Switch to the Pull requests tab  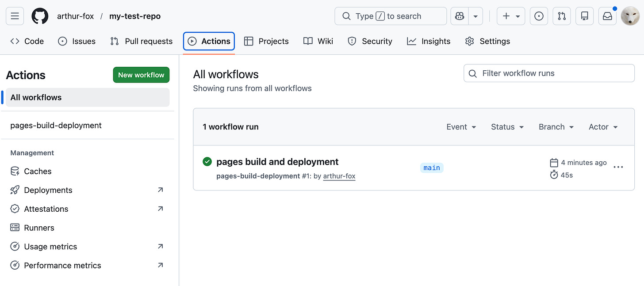pos(142,41)
